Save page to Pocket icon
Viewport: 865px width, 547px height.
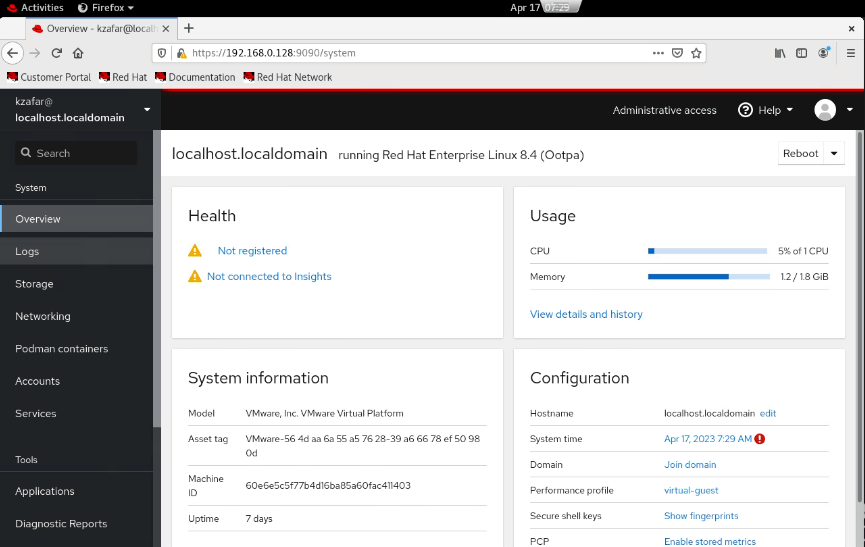coord(677,53)
